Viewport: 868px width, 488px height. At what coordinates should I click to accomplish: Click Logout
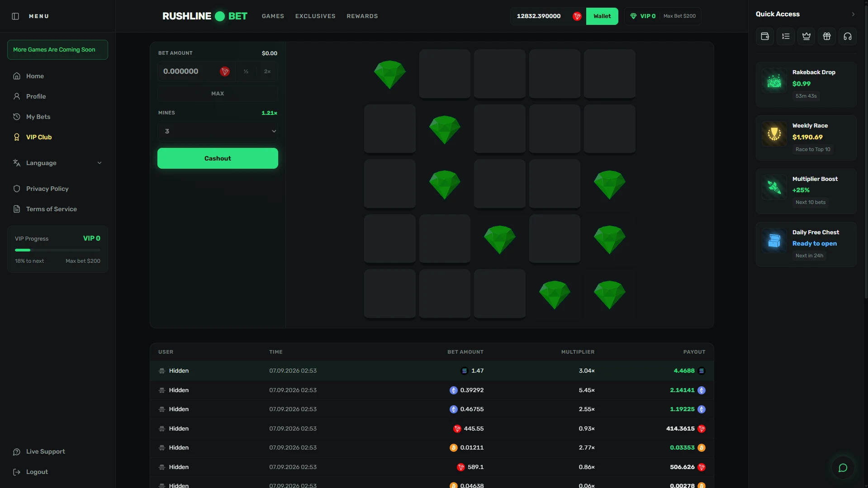point(37,472)
